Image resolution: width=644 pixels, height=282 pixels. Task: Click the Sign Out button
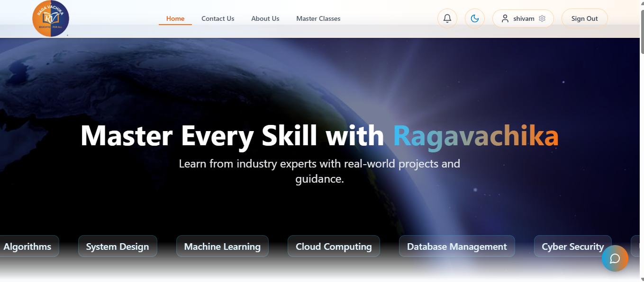[584, 18]
